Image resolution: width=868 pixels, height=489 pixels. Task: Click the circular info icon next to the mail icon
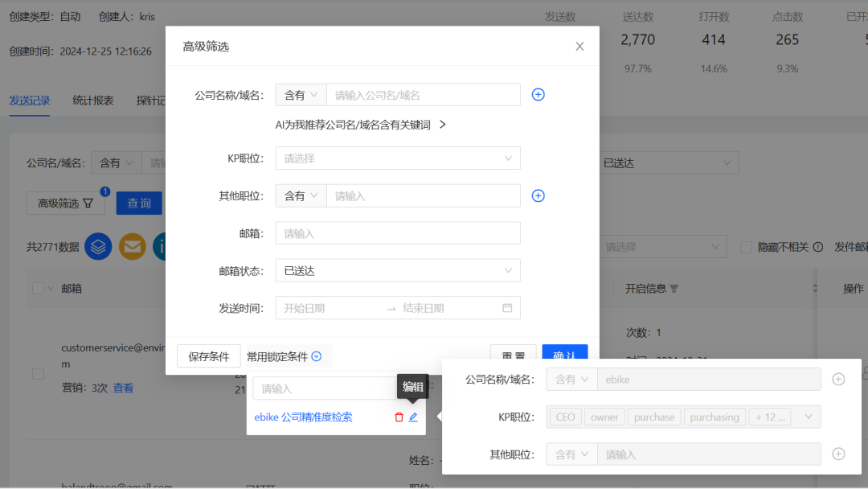pos(162,246)
